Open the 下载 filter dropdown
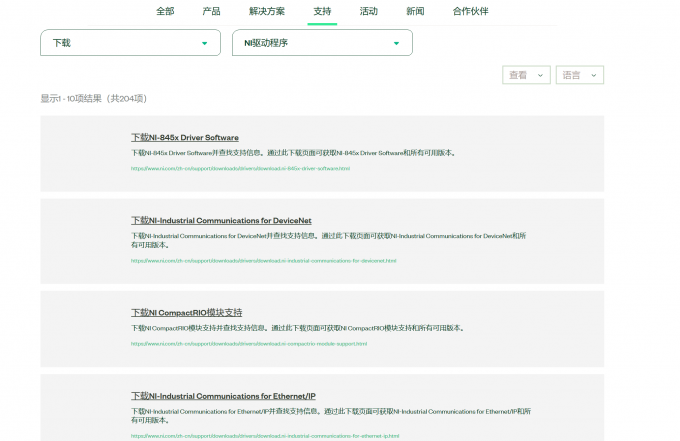Screen dimensions: 680x441 pyautogui.click(x=131, y=42)
